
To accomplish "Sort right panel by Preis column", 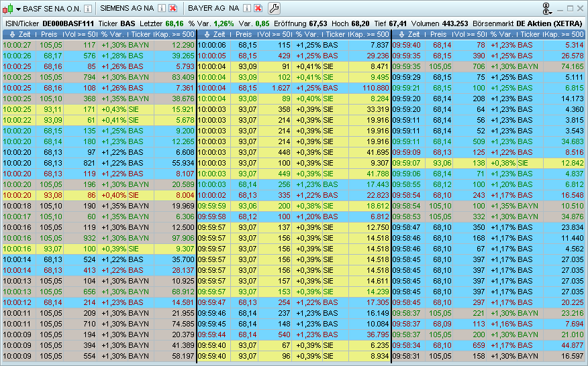I will click(x=438, y=34).
